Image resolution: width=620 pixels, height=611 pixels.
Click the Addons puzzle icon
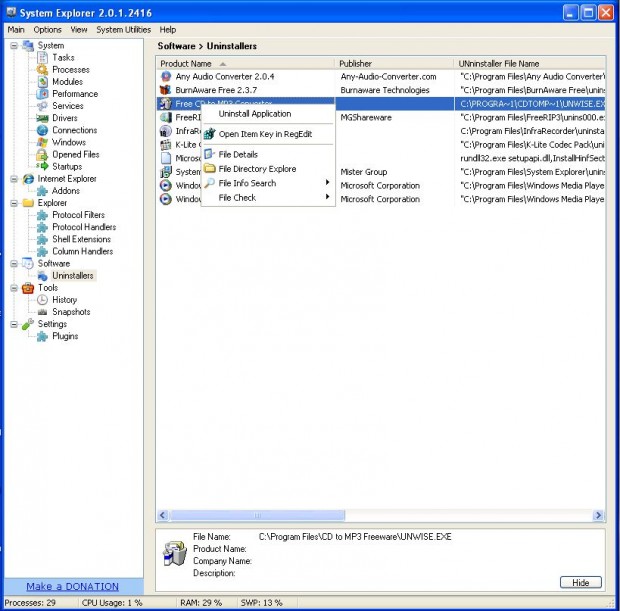point(42,191)
